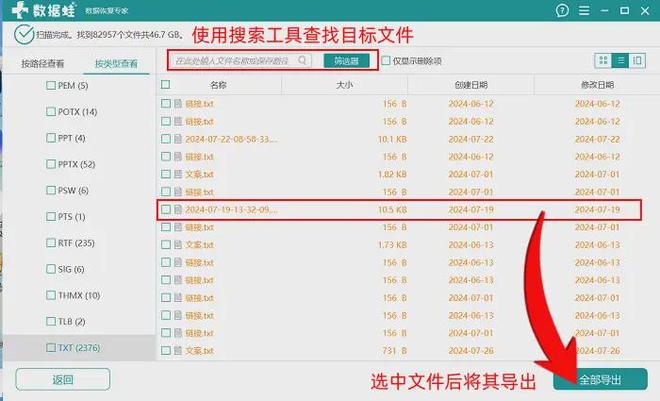The width and height of the screenshot is (660, 401).
Task: Tick checkbox for 731 B 文案.txt
Action: (x=166, y=351)
